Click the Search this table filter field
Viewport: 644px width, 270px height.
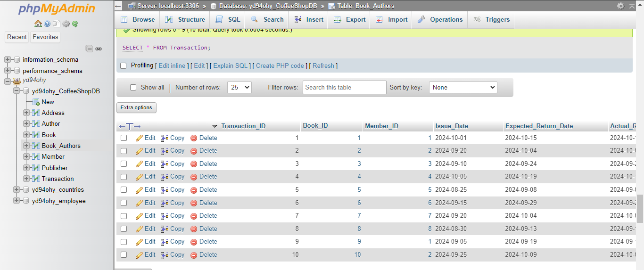[344, 87]
